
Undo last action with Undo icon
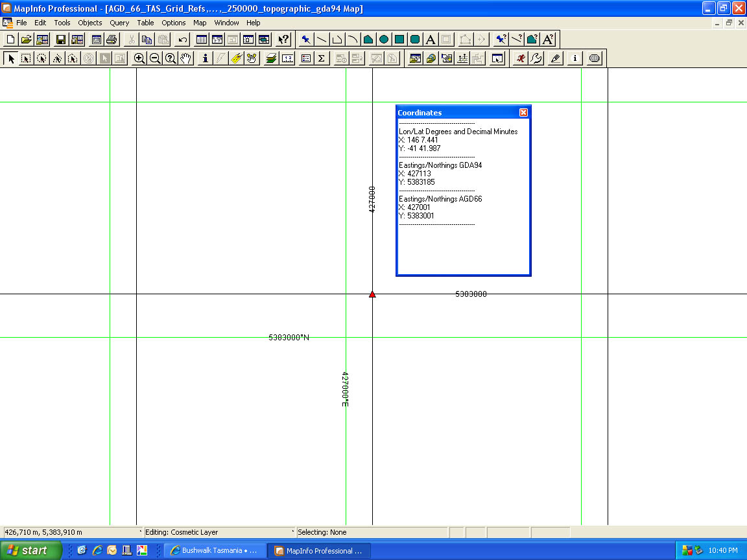tap(182, 40)
